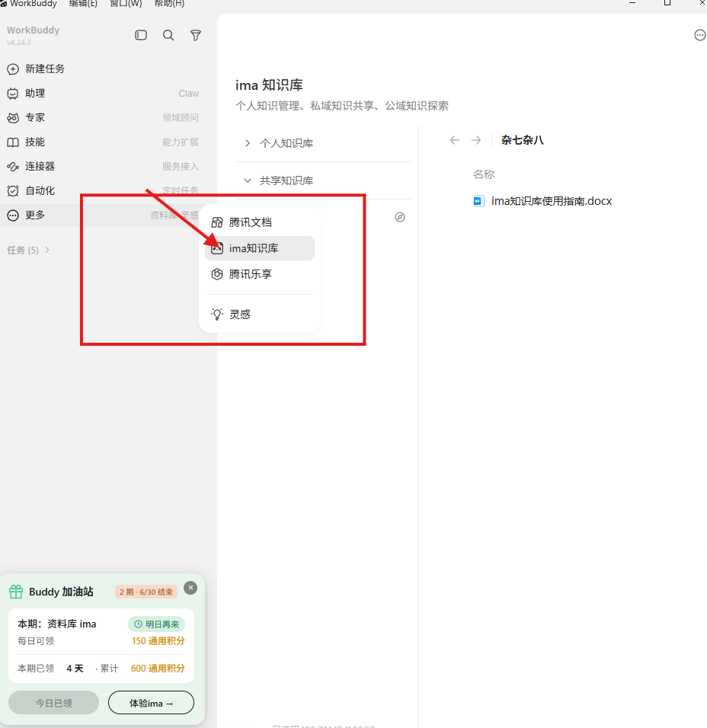The width and height of the screenshot is (707, 728).
Task: Go back with left arrow
Action: pos(455,140)
